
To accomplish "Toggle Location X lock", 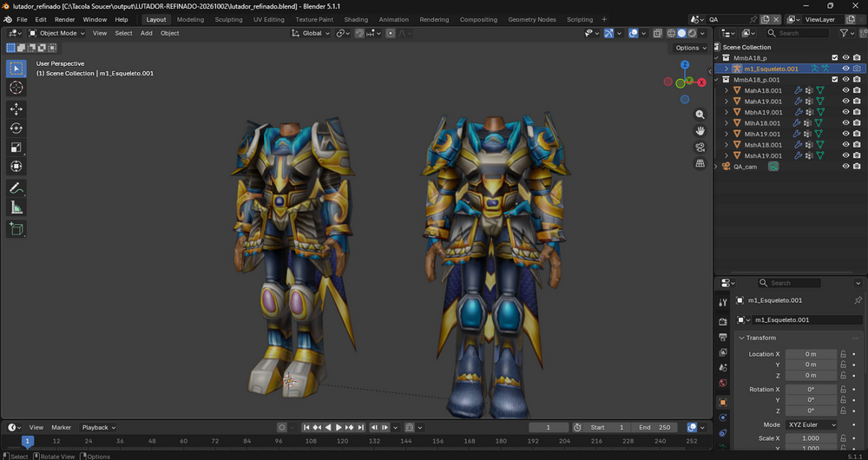I will tap(843, 354).
